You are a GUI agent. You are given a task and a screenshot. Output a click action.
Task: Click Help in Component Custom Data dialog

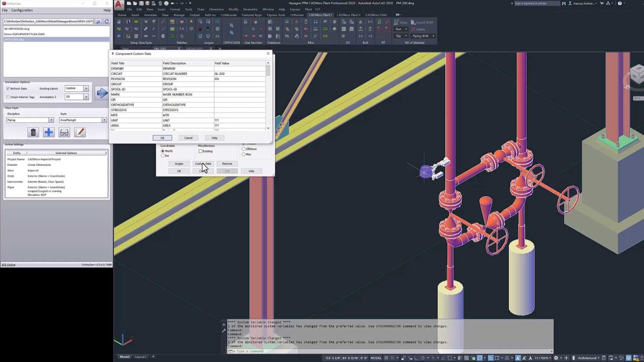point(215,138)
